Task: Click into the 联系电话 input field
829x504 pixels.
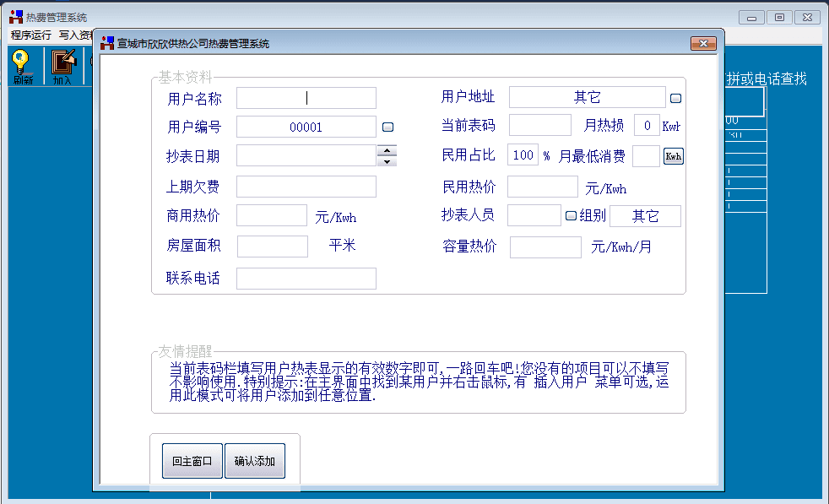Action: (x=306, y=279)
